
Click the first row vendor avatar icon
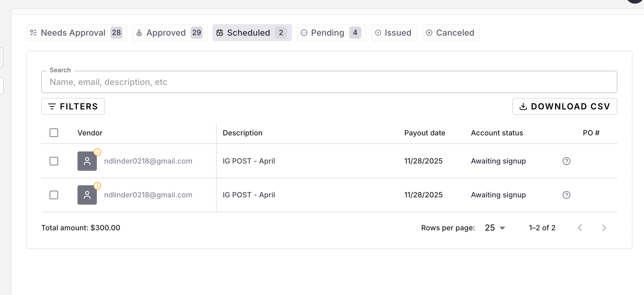pos(87,161)
